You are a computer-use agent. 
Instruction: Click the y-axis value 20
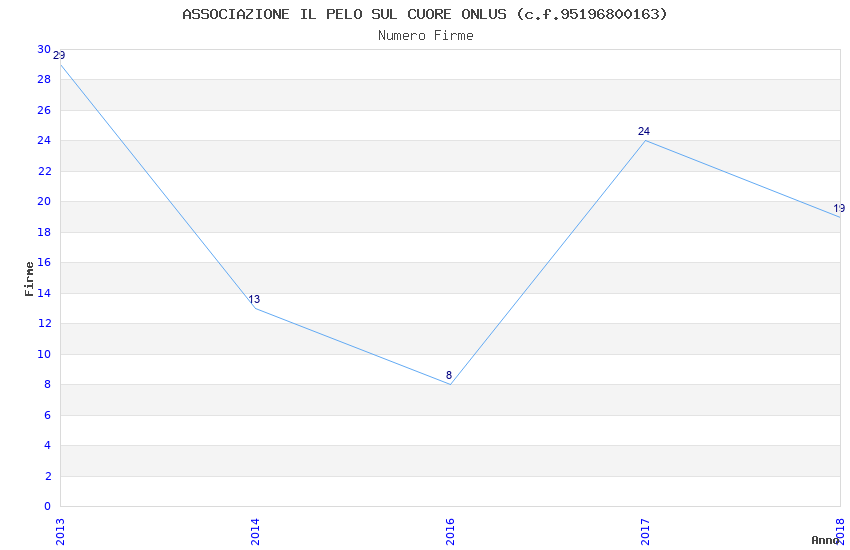44,201
